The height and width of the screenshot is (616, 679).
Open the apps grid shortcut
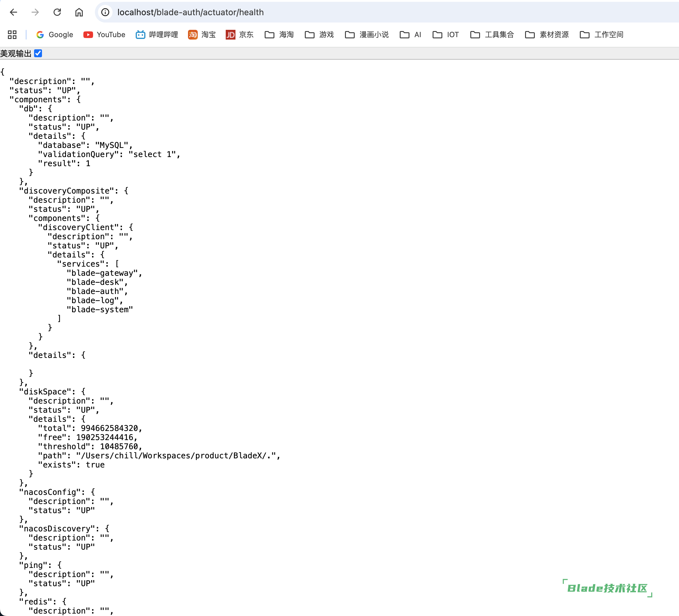[x=12, y=35]
